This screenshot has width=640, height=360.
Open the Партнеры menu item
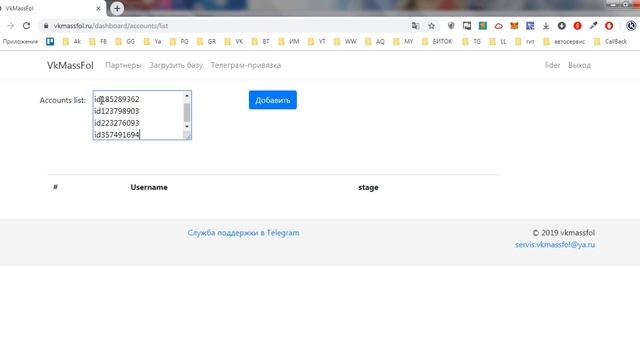point(123,65)
